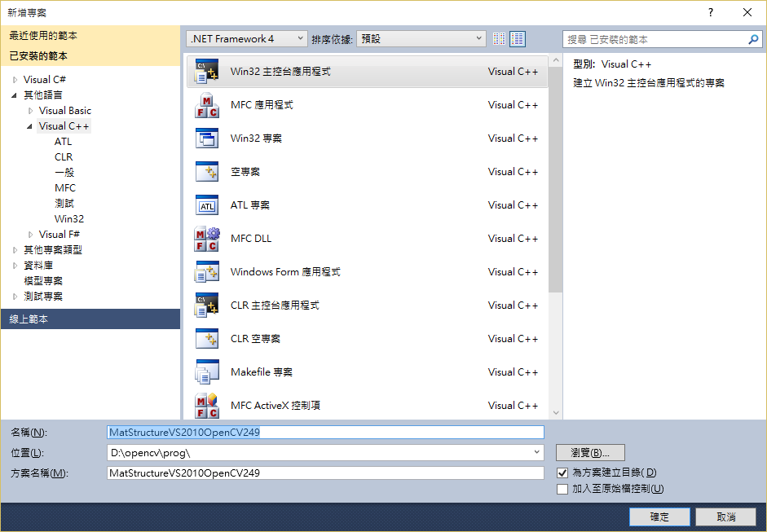Viewport: 767px width, 532px height.
Task: Select 測試 under Visual C++
Action: tap(64, 204)
